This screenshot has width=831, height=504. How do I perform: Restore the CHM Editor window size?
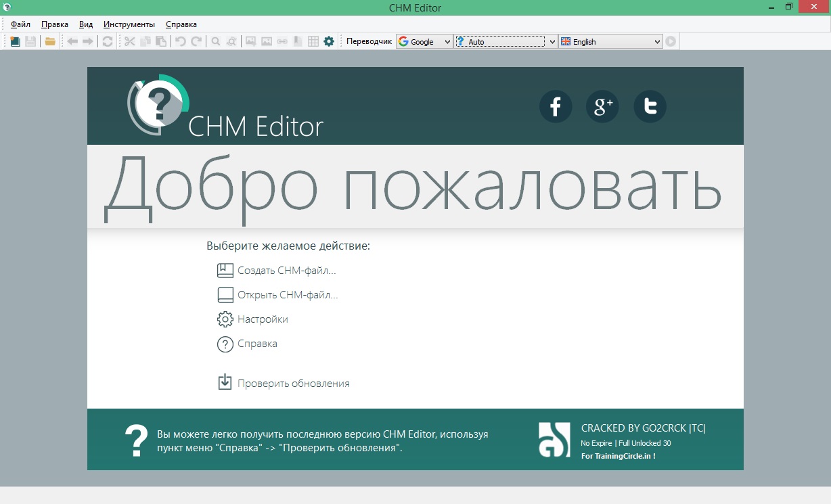pyautogui.click(x=789, y=7)
